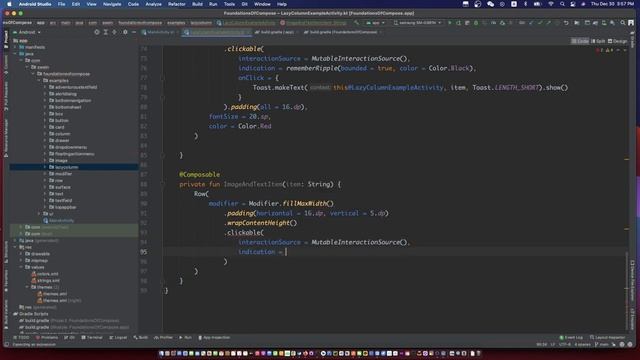
Task: Hide the Project panel with minus icon
Action: coord(134,32)
